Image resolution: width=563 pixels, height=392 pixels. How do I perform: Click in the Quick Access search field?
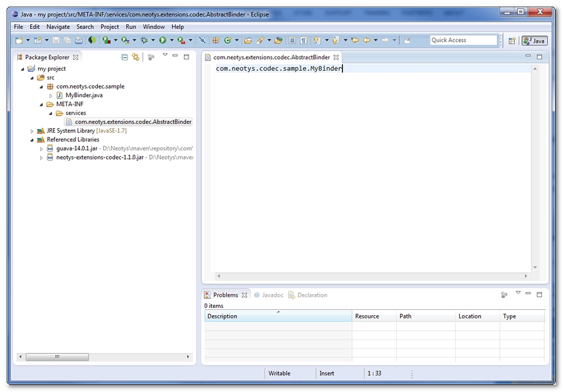point(463,41)
